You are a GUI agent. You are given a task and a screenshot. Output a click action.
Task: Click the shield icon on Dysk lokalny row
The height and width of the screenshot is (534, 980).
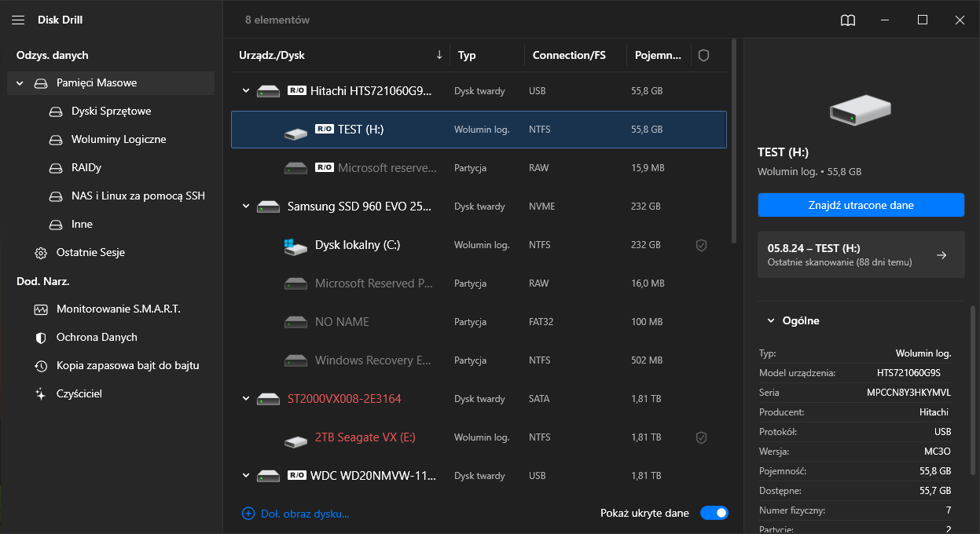tap(702, 245)
